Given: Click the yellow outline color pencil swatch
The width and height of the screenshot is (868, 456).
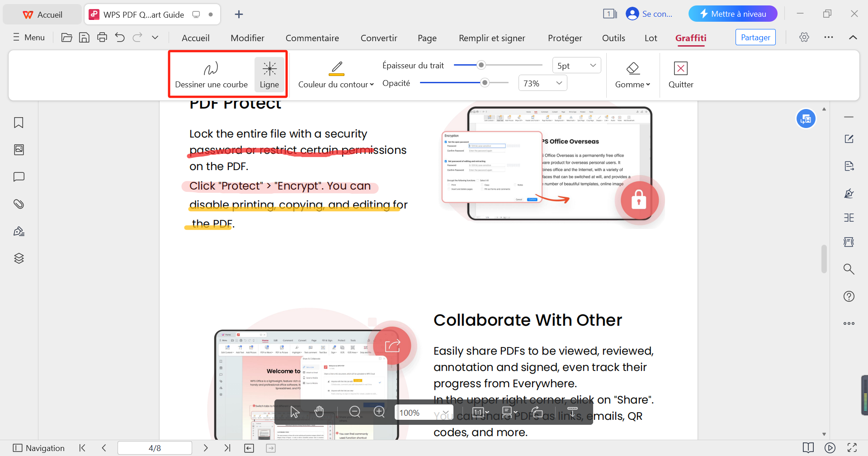Looking at the screenshot, I should (x=336, y=68).
